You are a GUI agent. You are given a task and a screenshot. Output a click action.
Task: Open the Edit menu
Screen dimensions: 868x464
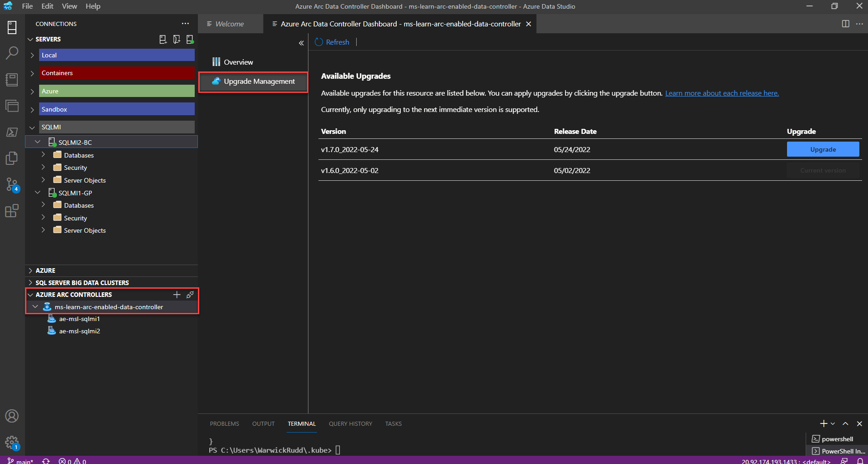(47, 6)
